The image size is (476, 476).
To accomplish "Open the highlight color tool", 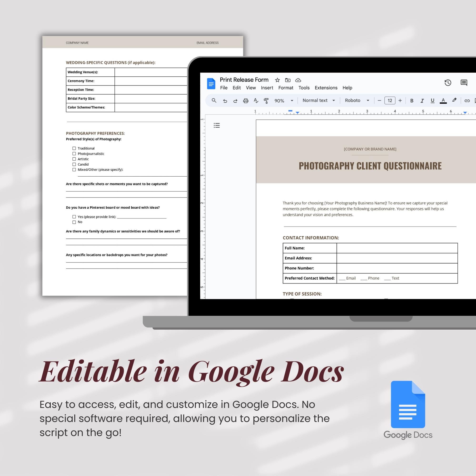I will coord(454,100).
